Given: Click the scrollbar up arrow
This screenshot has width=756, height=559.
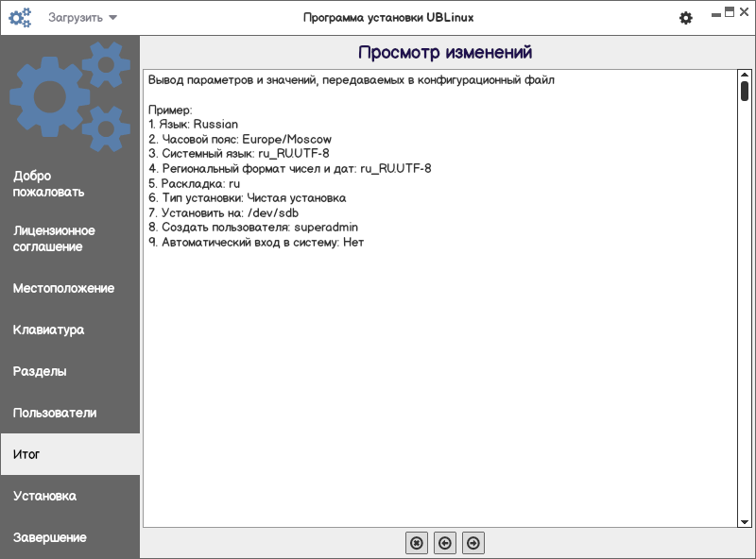Looking at the screenshot, I should (745, 75).
